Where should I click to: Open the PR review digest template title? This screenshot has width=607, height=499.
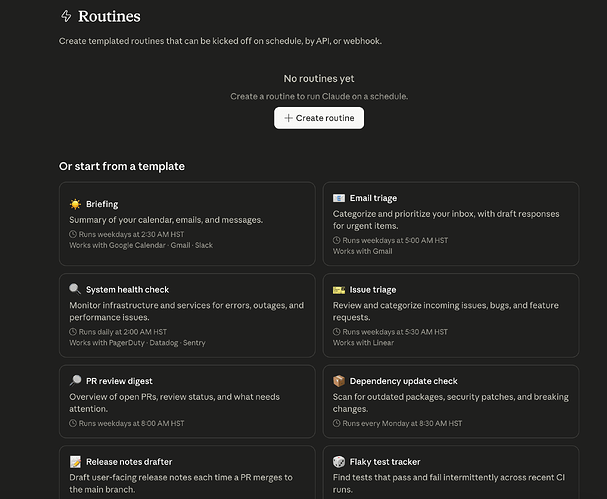(x=119, y=381)
